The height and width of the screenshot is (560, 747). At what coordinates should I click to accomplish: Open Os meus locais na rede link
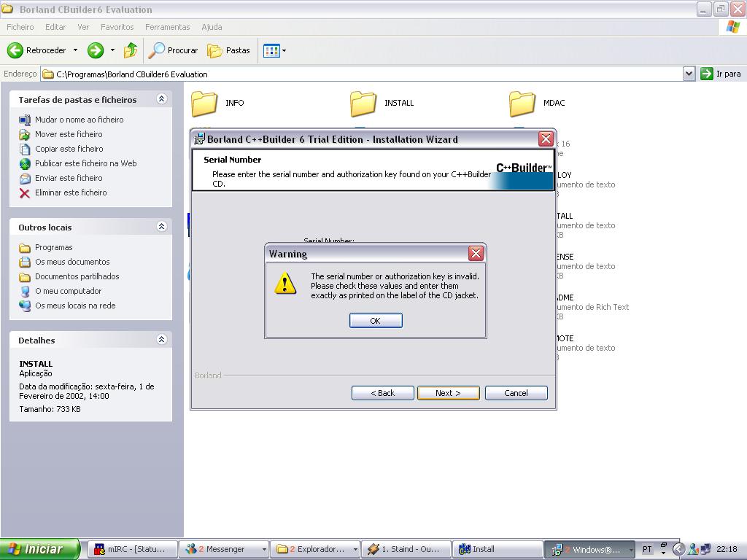(x=75, y=306)
